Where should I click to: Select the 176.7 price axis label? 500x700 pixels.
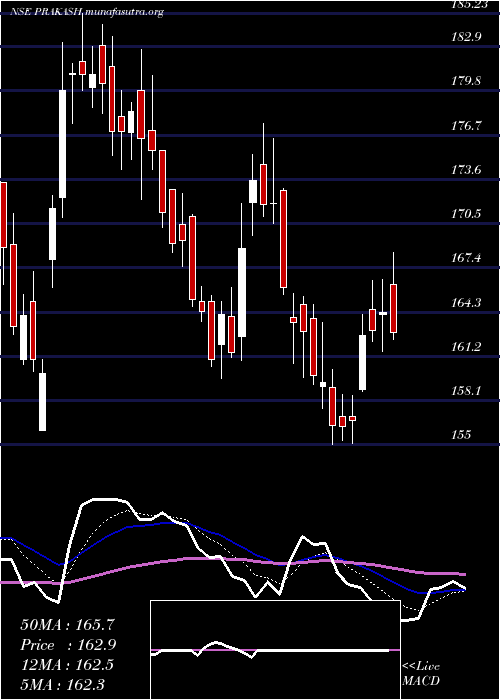point(466,125)
